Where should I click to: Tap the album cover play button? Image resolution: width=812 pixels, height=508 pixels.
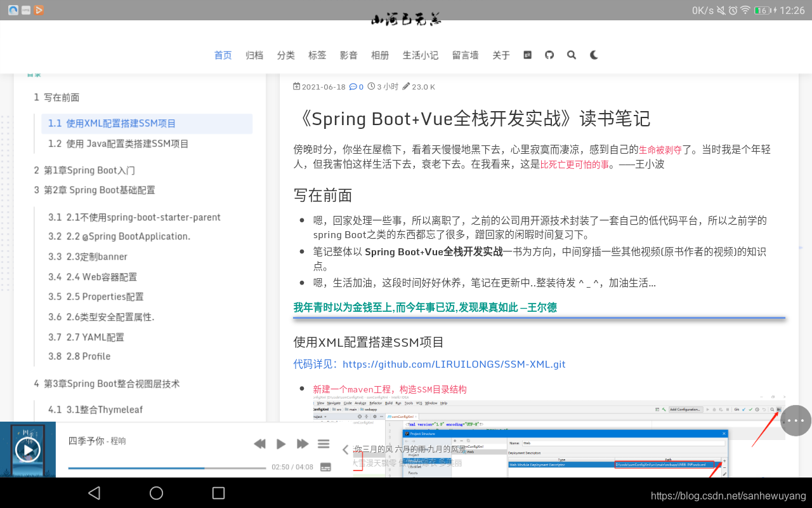(28, 450)
